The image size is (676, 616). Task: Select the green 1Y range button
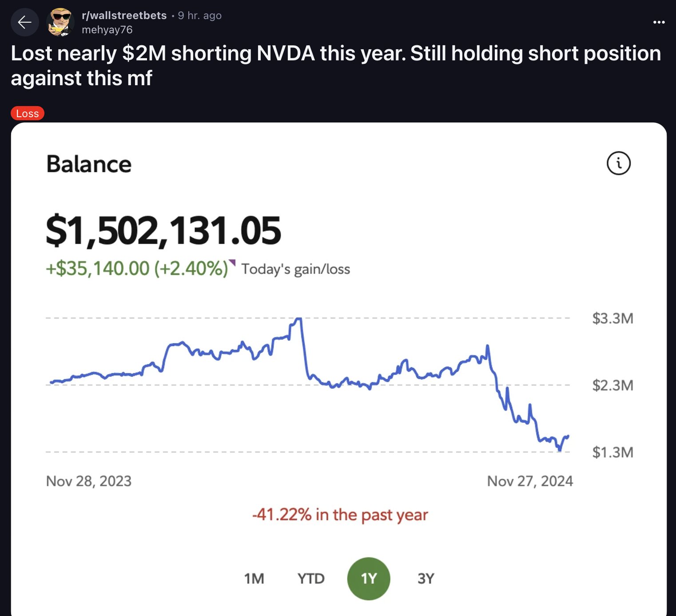pos(369,579)
